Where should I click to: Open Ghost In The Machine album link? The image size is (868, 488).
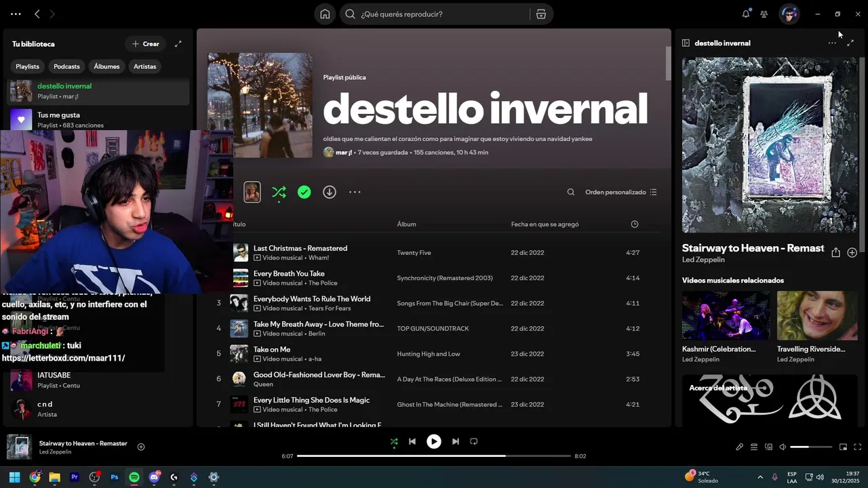(450, 405)
